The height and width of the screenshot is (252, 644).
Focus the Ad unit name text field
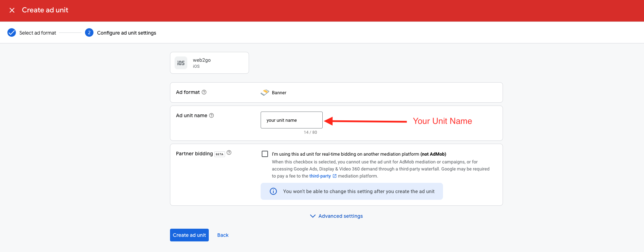coord(291,120)
